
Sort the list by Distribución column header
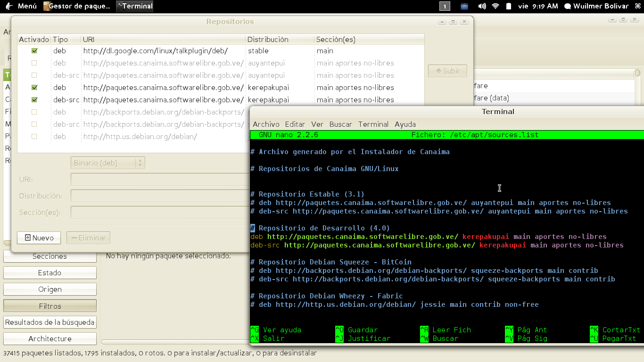(280, 40)
